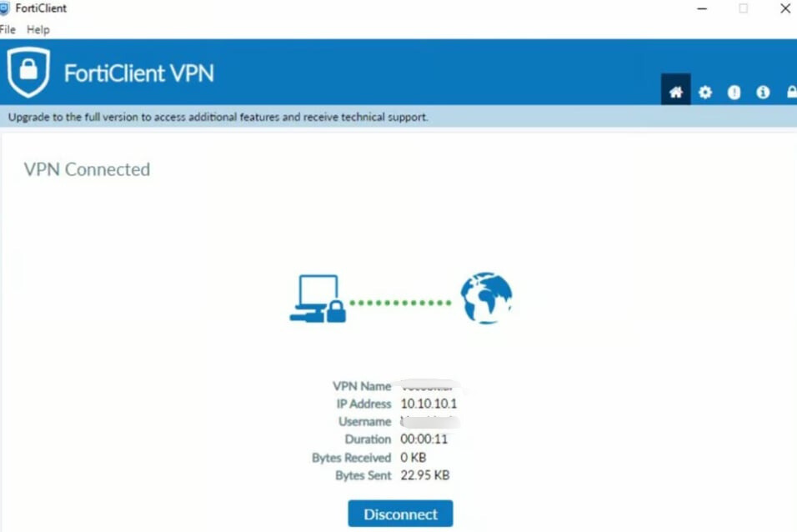Open the About info icon
This screenshot has height=532, width=797.
(x=763, y=92)
